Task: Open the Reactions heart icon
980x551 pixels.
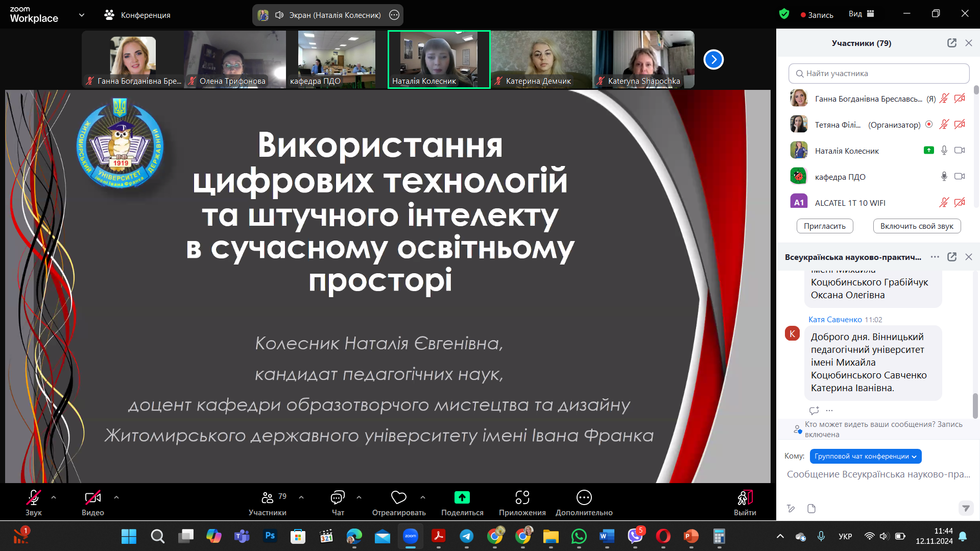Action: (x=398, y=497)
